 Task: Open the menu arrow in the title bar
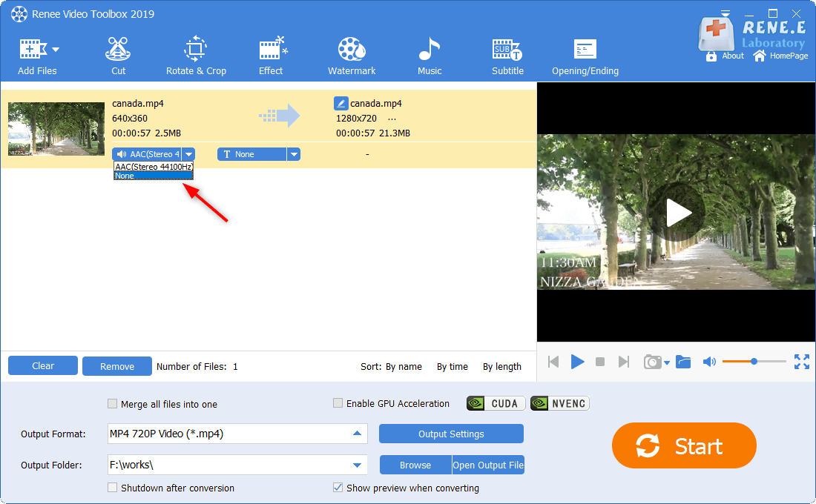tap(725, 13)
